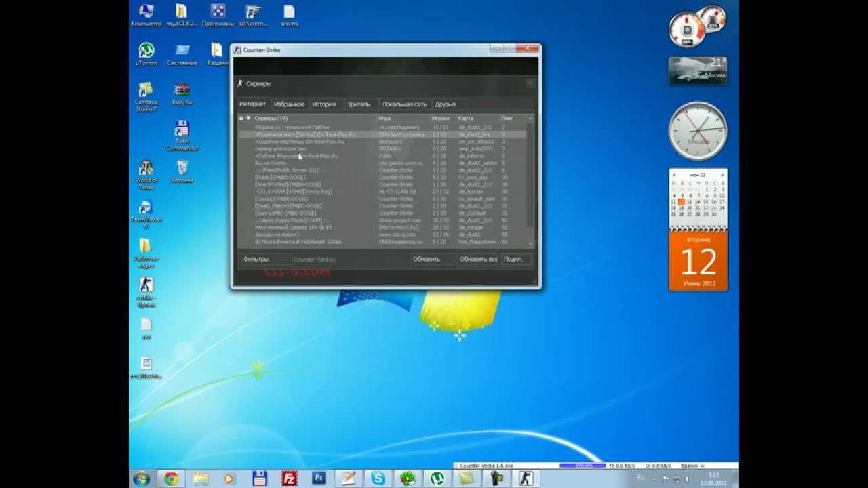Click the Обновить все button
The width and height of the screenshot is (868, 488).
pyautogui.click(x=477, y=259)
